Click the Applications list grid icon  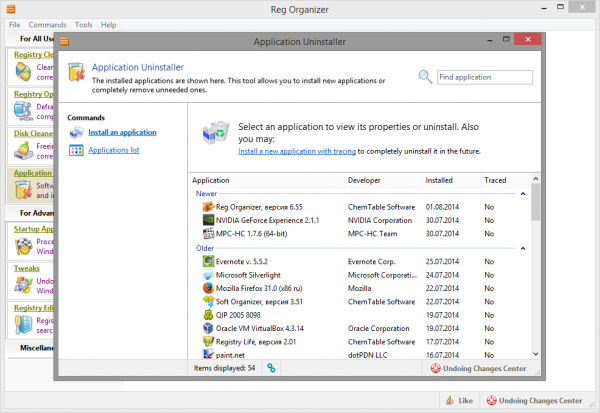coord(76,150)
